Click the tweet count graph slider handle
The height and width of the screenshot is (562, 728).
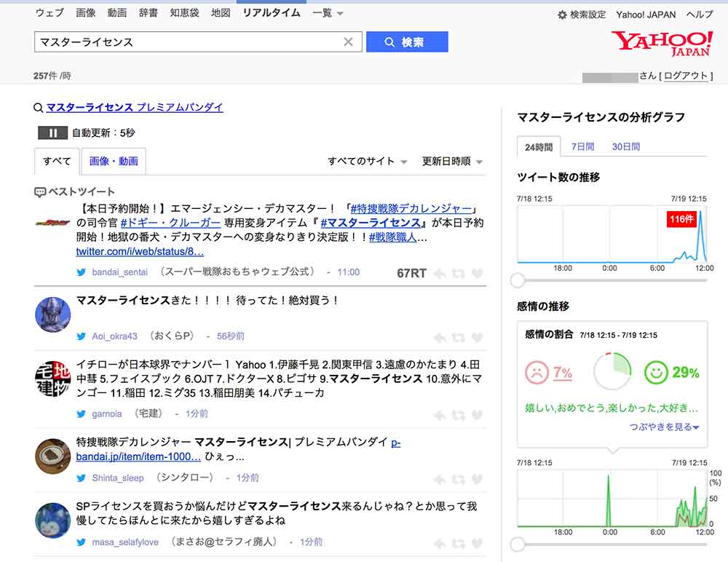pos(518,280)
